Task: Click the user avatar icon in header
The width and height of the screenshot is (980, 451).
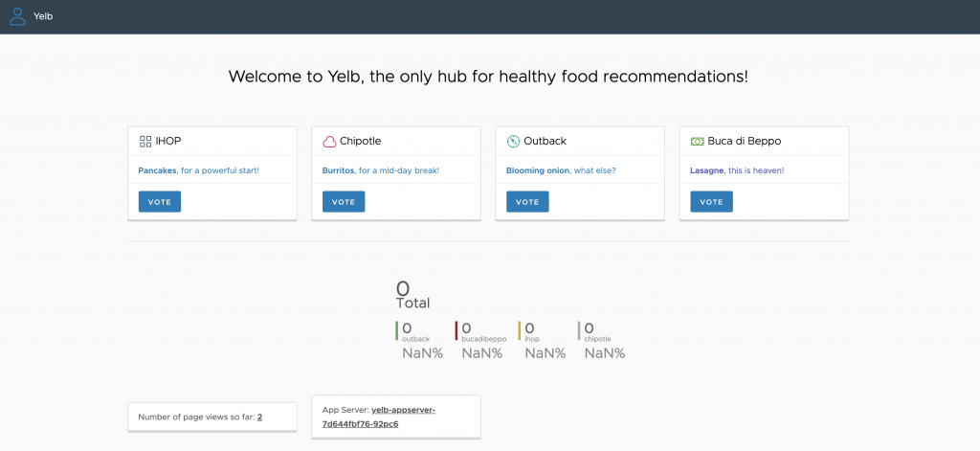Action: 17,16
